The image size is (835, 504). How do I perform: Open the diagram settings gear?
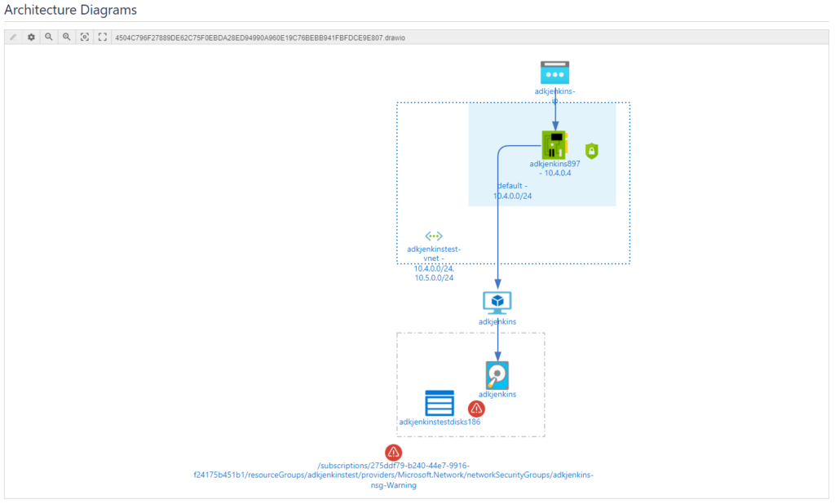point(30,37)
